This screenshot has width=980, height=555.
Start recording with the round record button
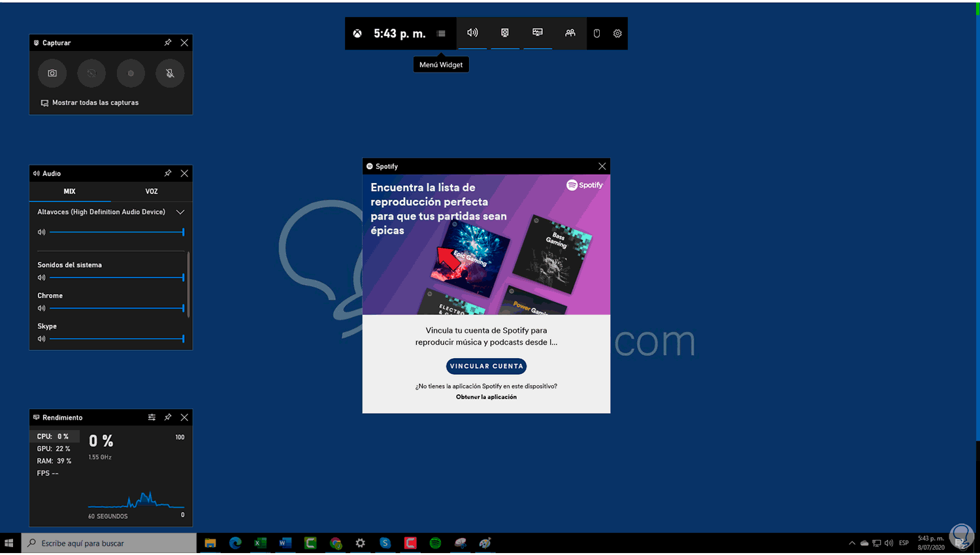[x=131, y=73]
